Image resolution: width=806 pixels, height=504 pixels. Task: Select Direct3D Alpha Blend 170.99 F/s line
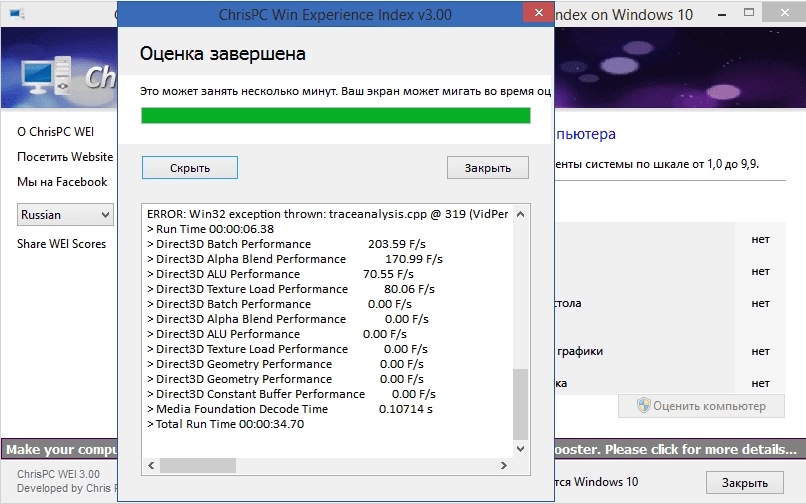[x=295, y=259]
